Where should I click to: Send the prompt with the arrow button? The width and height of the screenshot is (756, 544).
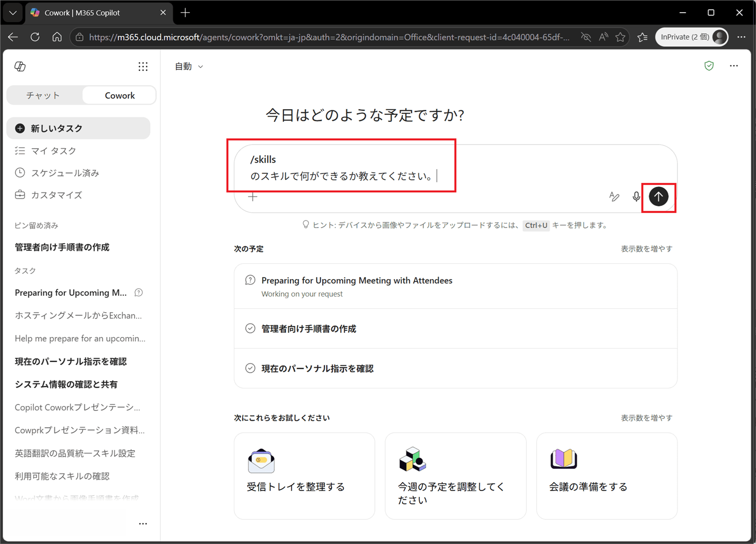click(x=659, y=196)
